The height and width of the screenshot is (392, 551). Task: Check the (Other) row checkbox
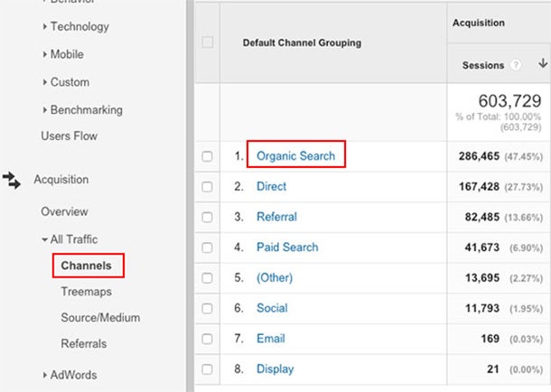coord(208,278)
